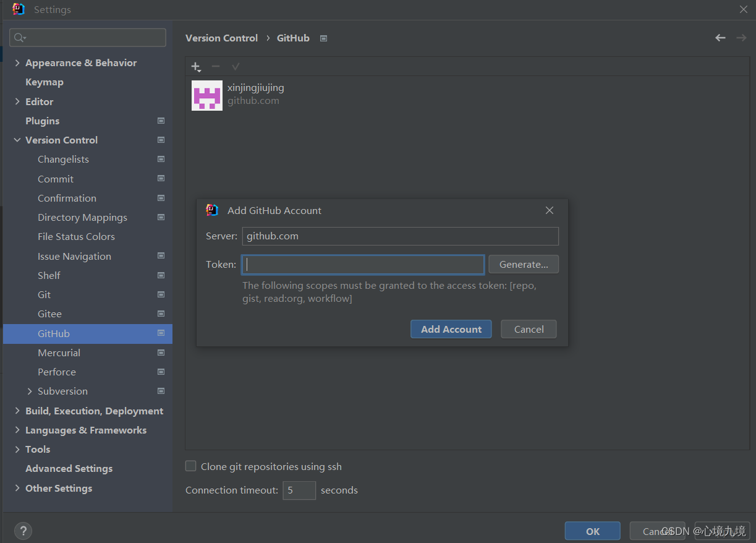The image size is (756, 543).
Task: Select Changelists under Version Control
Action: [63, 159]
